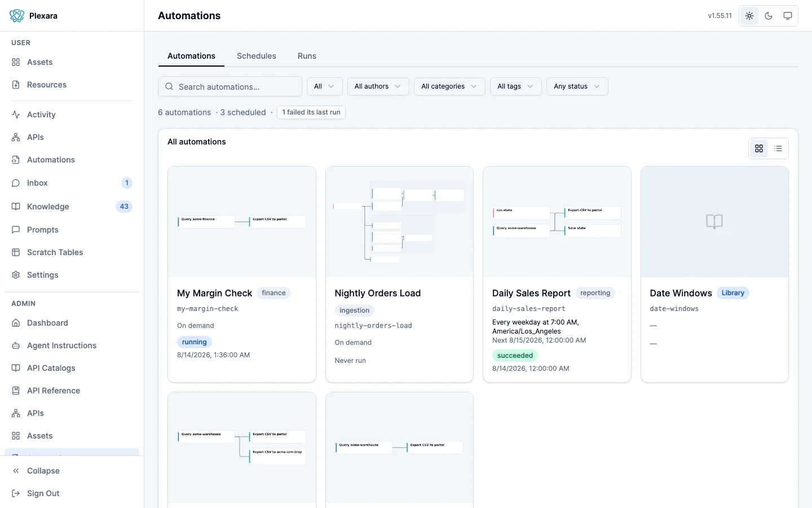Image resolution: width=812 pixels, height=508 pixels.
Task: Open Scratch Tables via its table icon
Action: [x=16, y=252]
